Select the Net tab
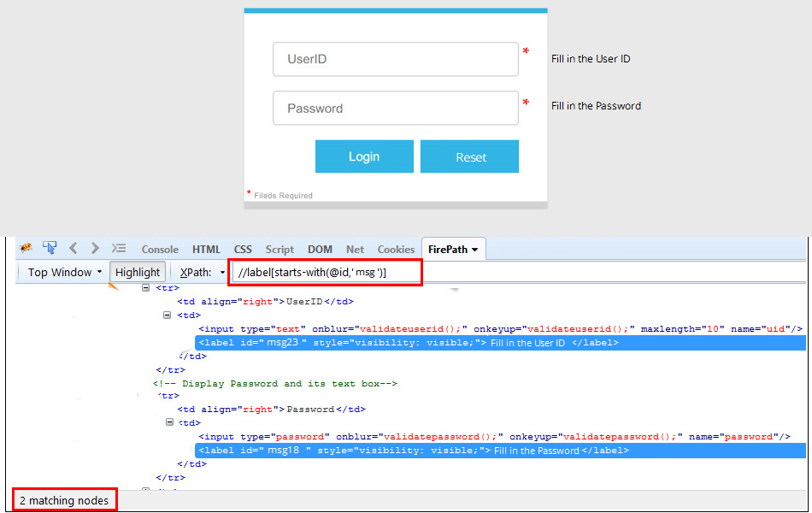The height and width of the screenshot is (513, 812). point(355,250)
